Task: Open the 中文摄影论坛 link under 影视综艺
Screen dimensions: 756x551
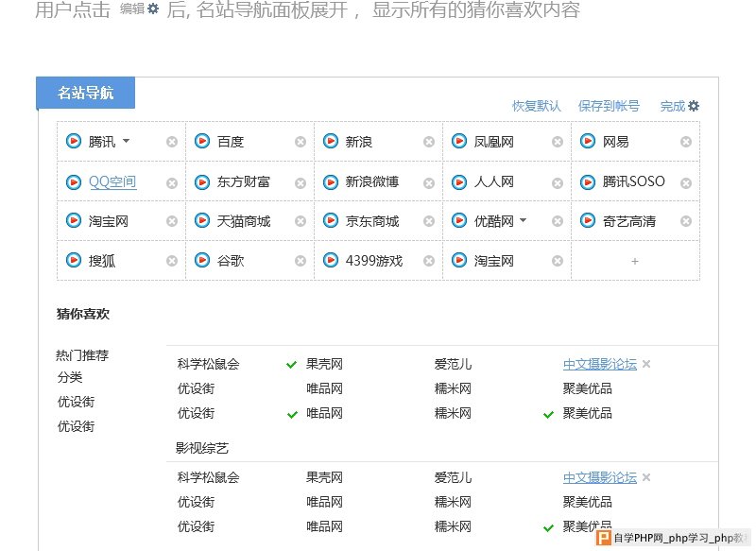Action: 600,477
